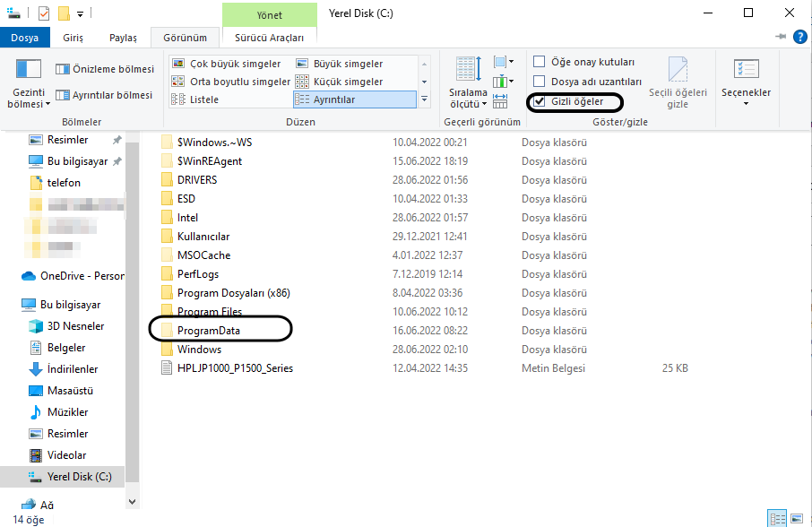Image resolution: width=812 pixels, height=527 pixels.
Task: Enable Dosya adı uzantıları checkbox
Action: 540,82
